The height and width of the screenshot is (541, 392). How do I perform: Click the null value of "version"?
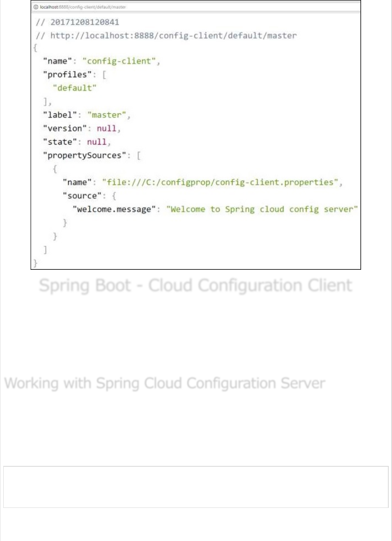(106, 128)
